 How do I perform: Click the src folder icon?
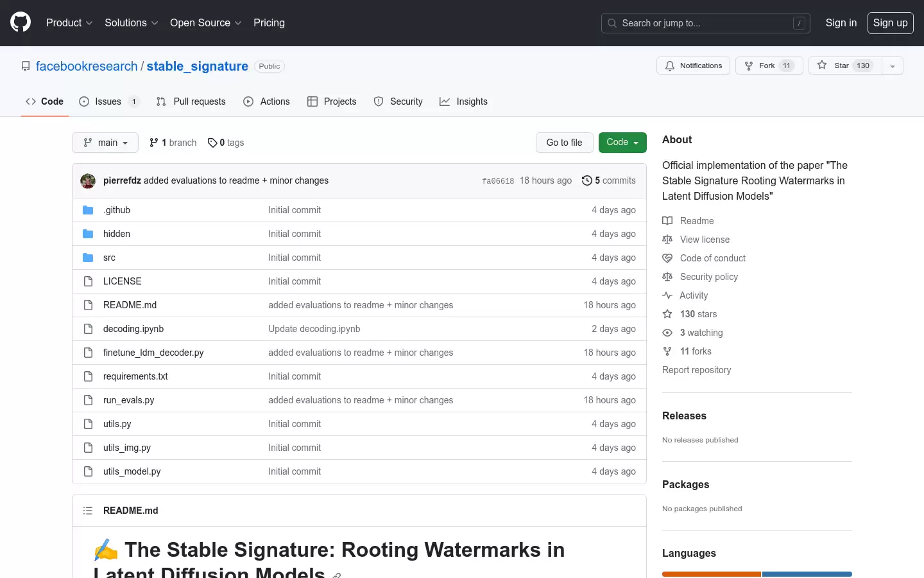coord(88,258)
